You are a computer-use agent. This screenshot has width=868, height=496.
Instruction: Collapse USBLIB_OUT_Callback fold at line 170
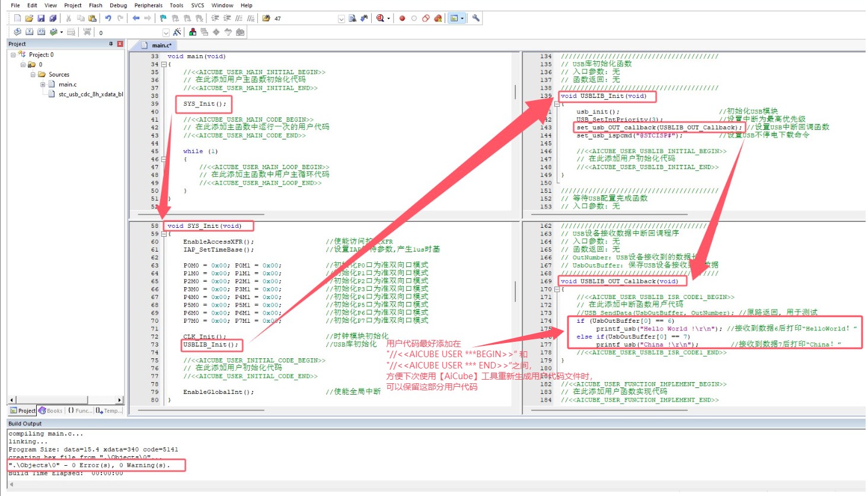557,289
